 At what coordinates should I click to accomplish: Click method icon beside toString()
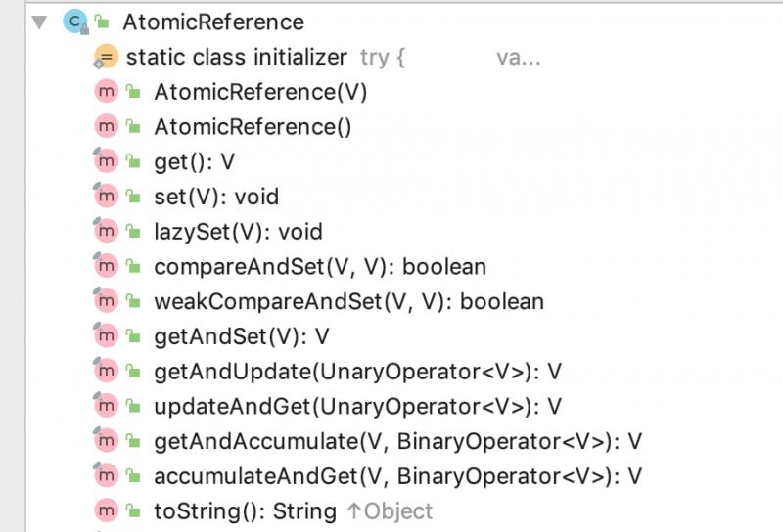[x=106, y=510]
